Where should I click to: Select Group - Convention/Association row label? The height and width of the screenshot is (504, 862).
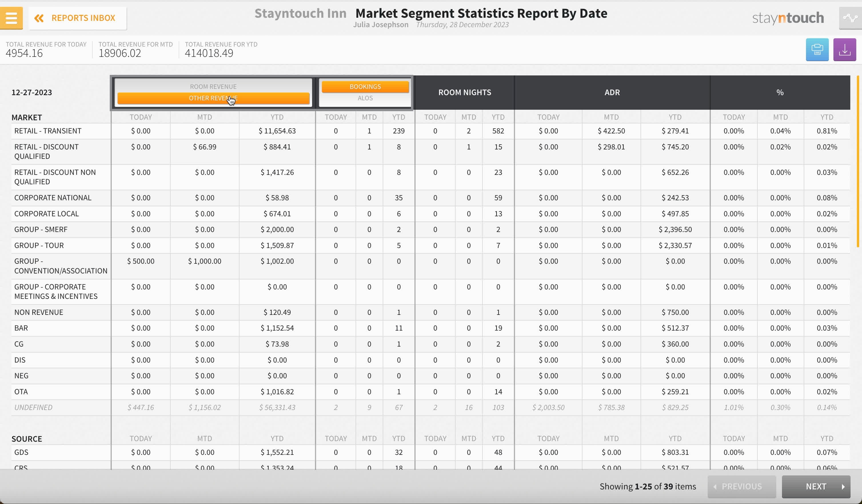point(61,266)
